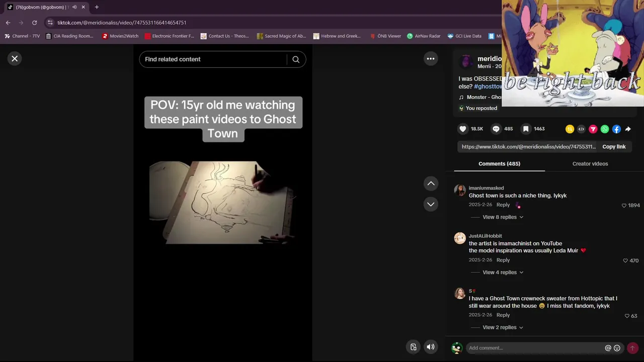Close the TikTok video viewer
Image resolution: width=644 pixels, height=362 pixels.
click(x=15, y=59)
